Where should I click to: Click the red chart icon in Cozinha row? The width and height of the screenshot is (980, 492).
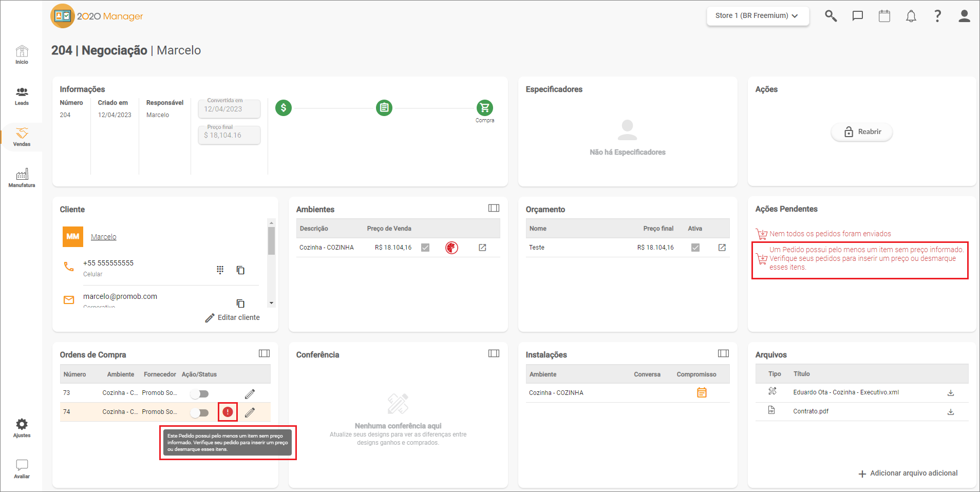451,248
